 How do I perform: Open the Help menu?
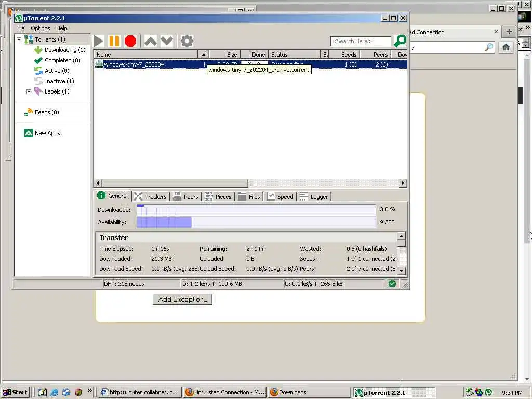[x=62, y=28]
